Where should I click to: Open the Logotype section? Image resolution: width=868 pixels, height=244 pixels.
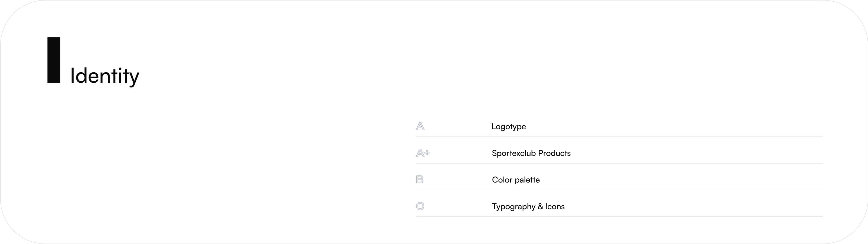tap(509, 127)
